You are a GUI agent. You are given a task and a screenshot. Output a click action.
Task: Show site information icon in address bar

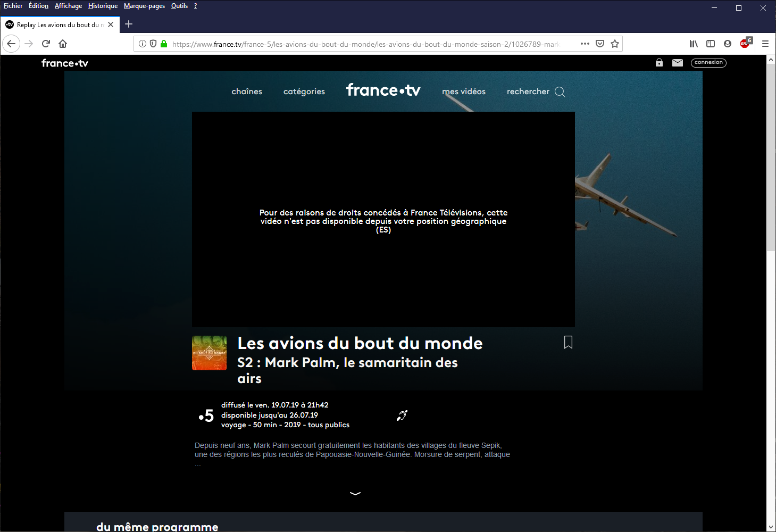[x=143, y=44]
